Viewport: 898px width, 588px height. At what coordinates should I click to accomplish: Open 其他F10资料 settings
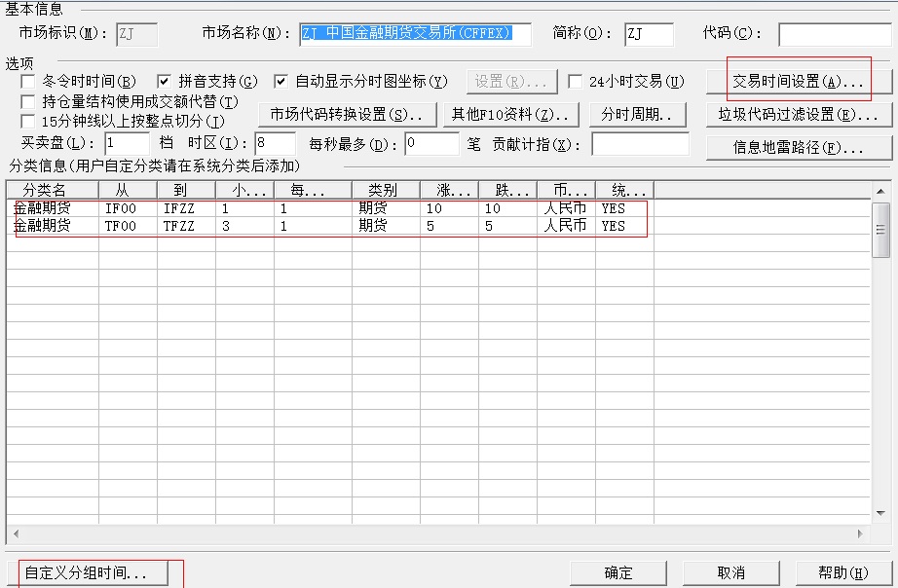(x=510, y=115)
